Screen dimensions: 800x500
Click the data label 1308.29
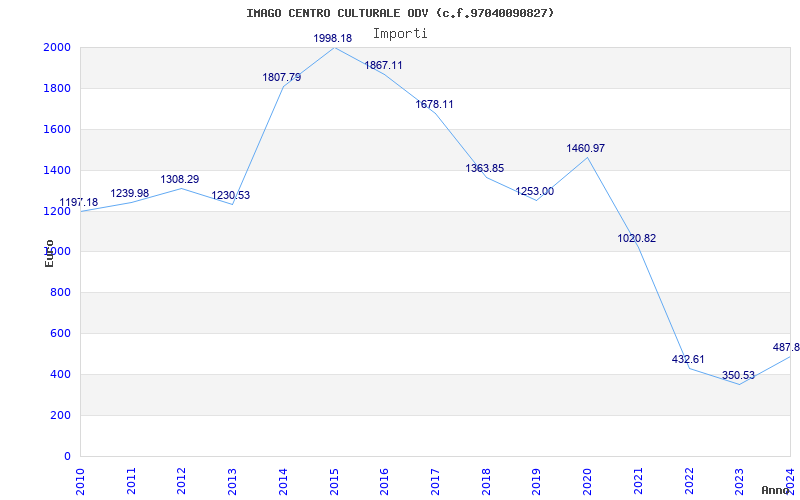click(x=180, y=180)
